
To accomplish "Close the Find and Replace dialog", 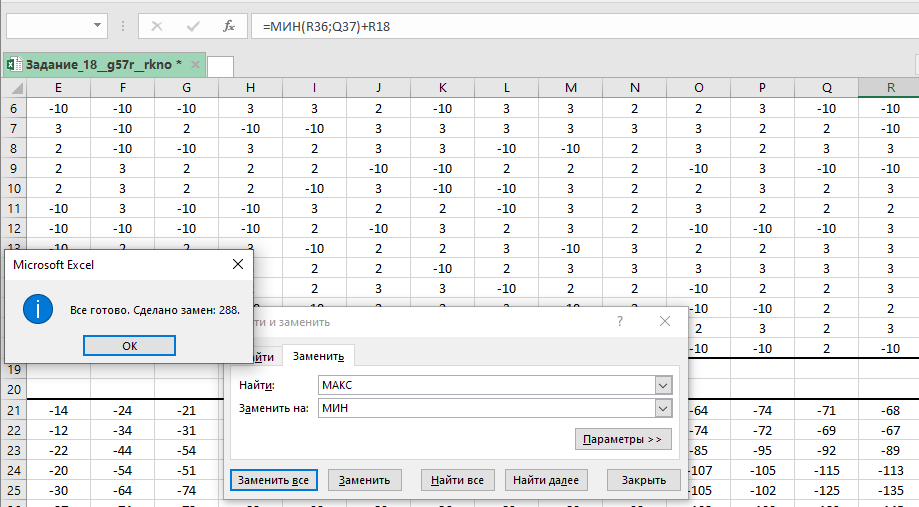I will (665, 321).
